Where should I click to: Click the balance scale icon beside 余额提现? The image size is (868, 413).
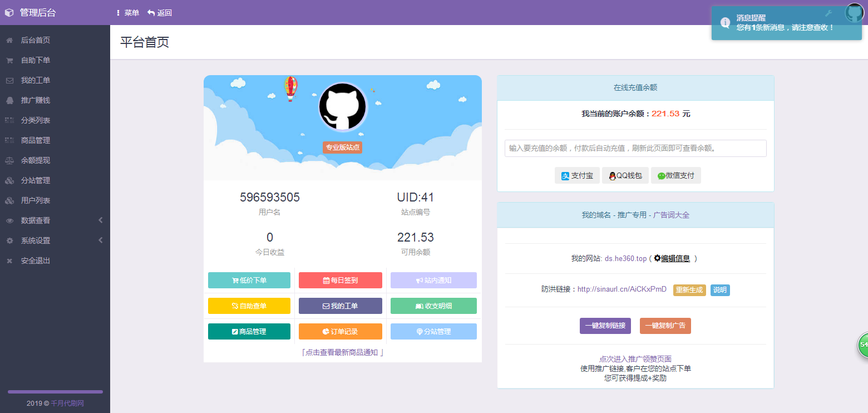coord(9,160)
